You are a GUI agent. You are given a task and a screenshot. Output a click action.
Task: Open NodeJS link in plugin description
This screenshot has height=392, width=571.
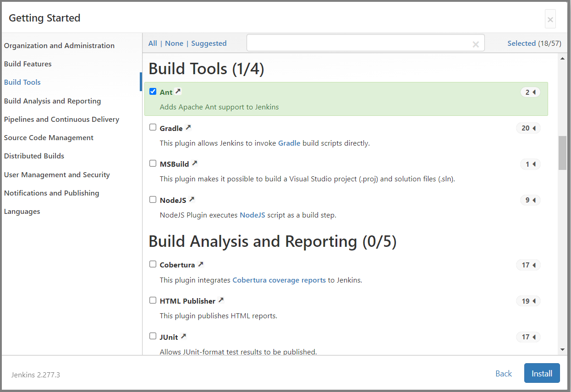(x=253, y=215)
